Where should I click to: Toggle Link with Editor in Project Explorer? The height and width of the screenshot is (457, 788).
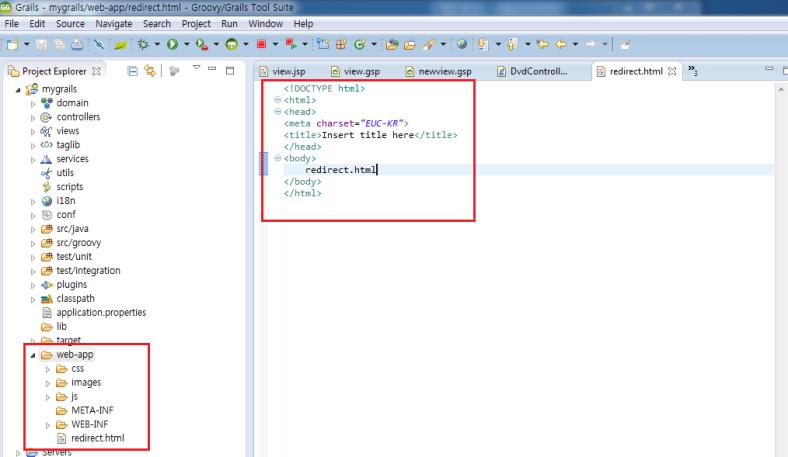150,71
